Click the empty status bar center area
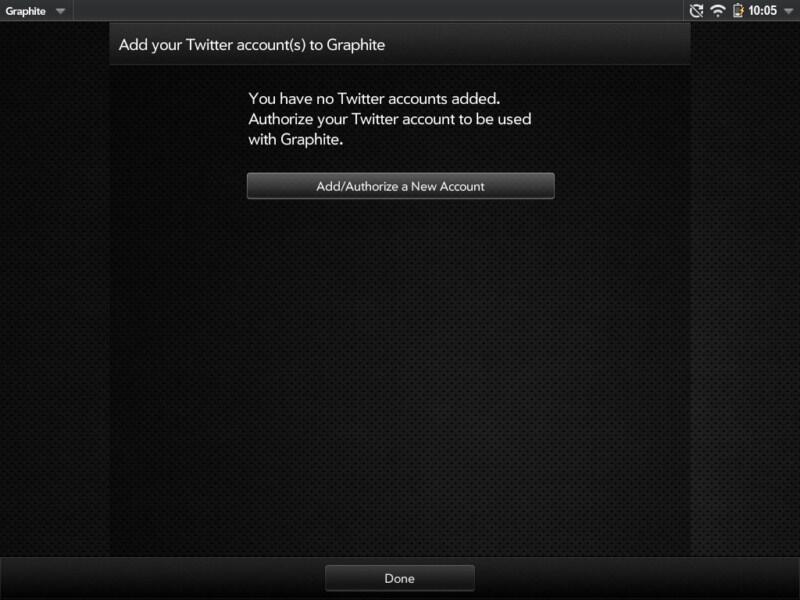This screenshot has width=800, height=600. 378,11
